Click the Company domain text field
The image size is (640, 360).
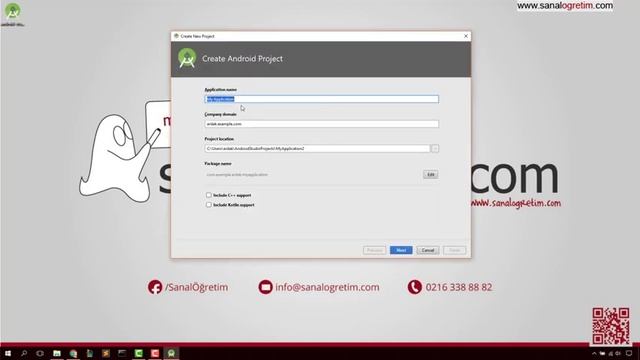[x=321, y=124]
